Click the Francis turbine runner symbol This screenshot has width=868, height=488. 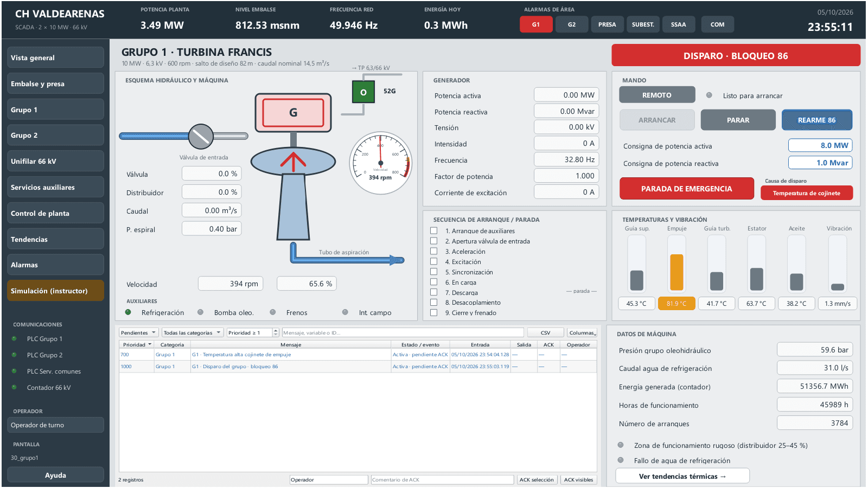point(293,161)
